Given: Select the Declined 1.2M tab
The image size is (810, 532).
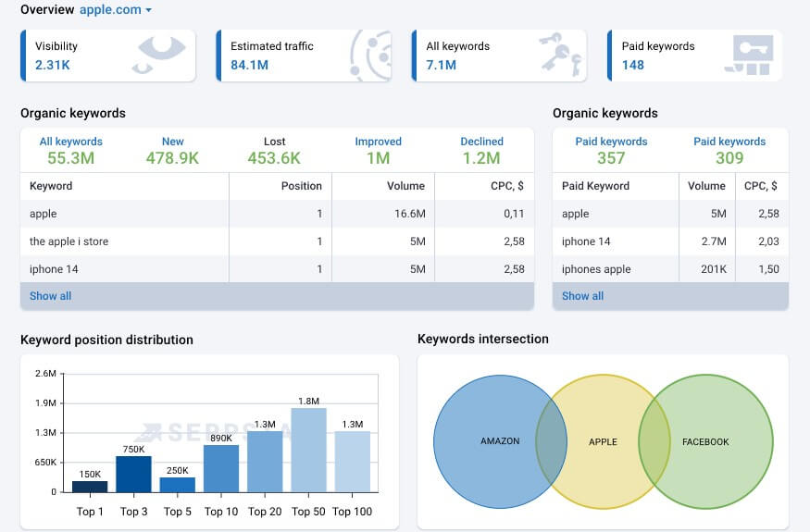Looking at the screenshot, I should [x=481, y=150].
